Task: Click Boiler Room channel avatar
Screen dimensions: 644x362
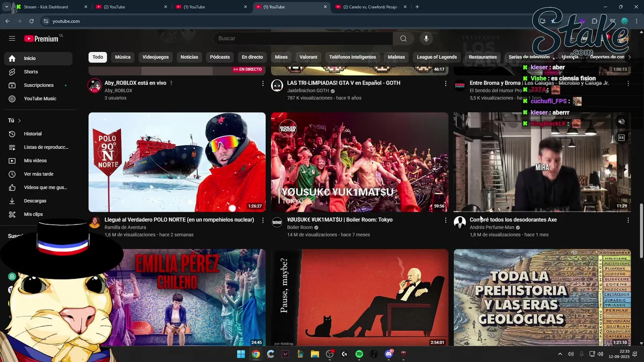Action: pyautogui.click(x=277, y=222)
